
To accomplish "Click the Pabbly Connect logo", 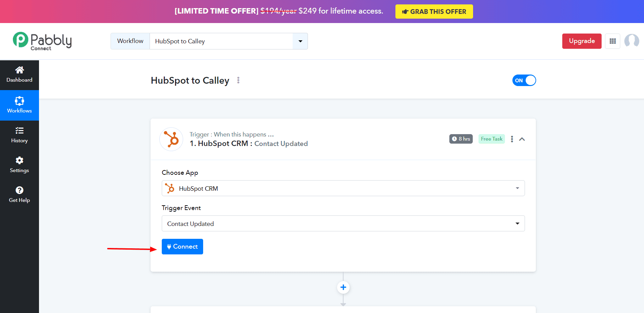I will 42,41.
